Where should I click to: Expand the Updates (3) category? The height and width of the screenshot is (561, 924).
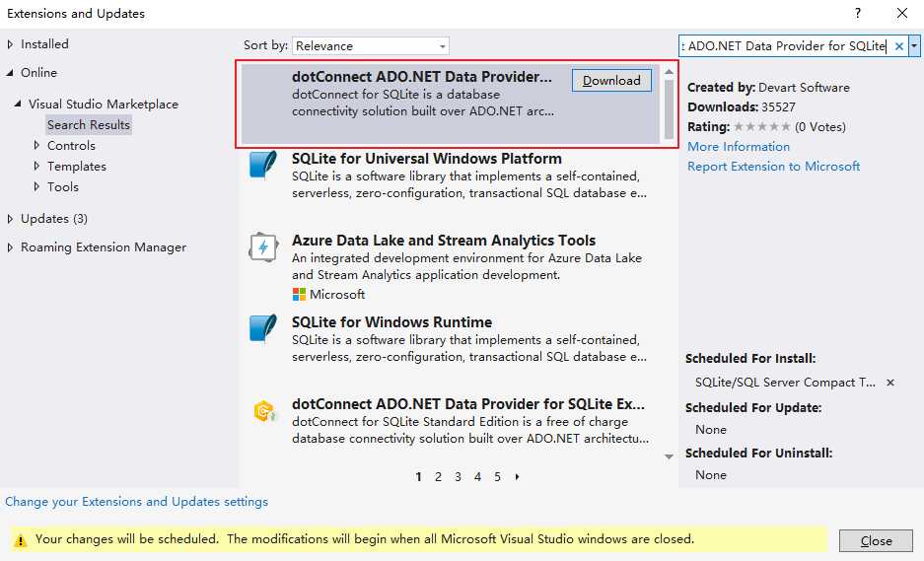(10, 219)
